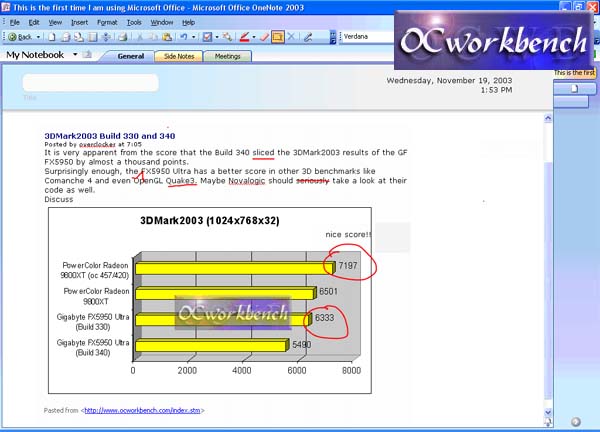
Task: Switch to the Side Notes tab
Action: point(179,56)
